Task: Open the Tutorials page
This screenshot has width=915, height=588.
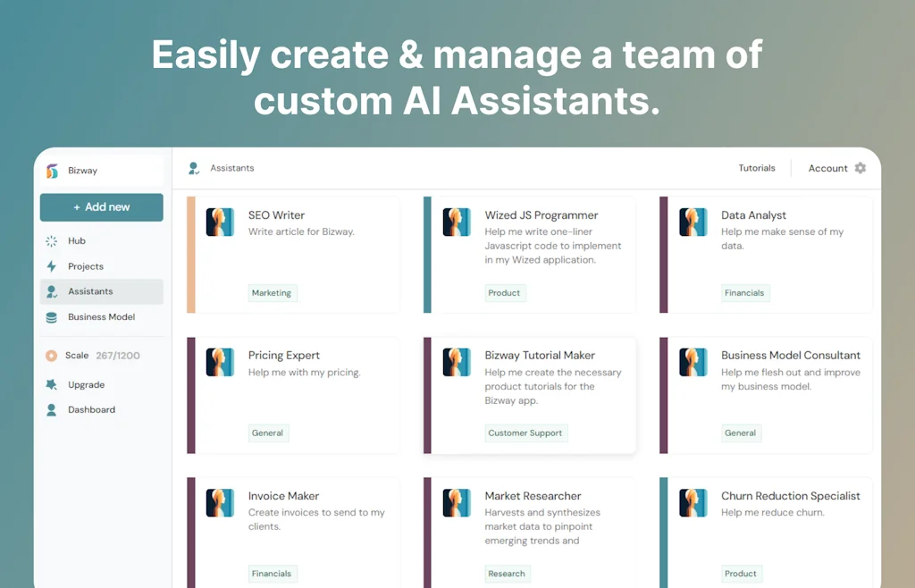Action: click(x=756, y=167)
